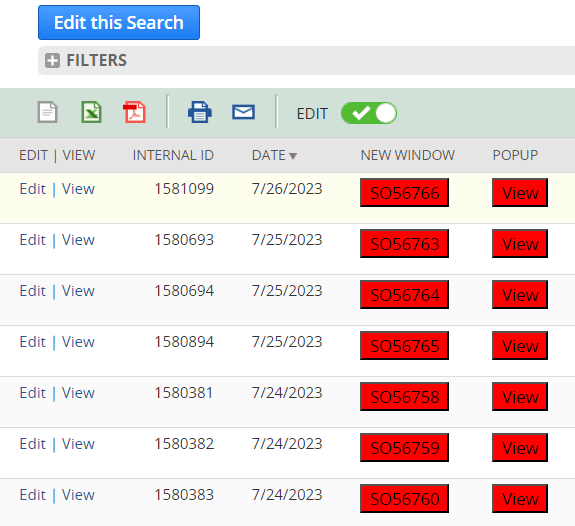Export results as PDF icon
Image resolution: width=575 pixels, height=526 pixels.
[x=134, y=112]
